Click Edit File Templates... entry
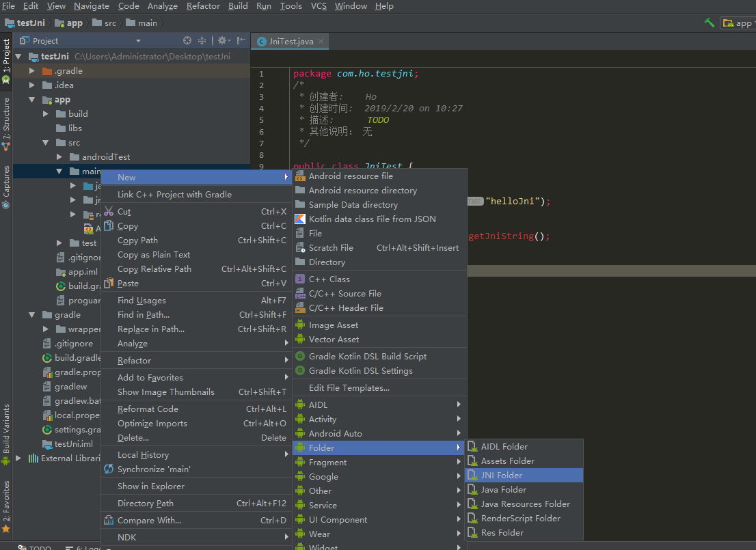Image resolution: width=756 pixels, height=550 pixels. (379, 388)
